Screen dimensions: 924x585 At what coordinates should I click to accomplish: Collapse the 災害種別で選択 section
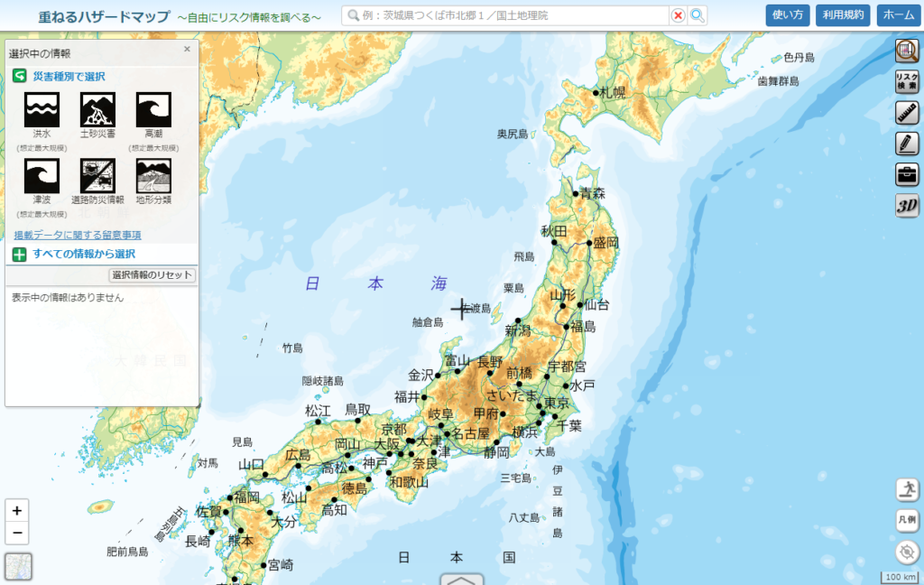tap(20, 76)
